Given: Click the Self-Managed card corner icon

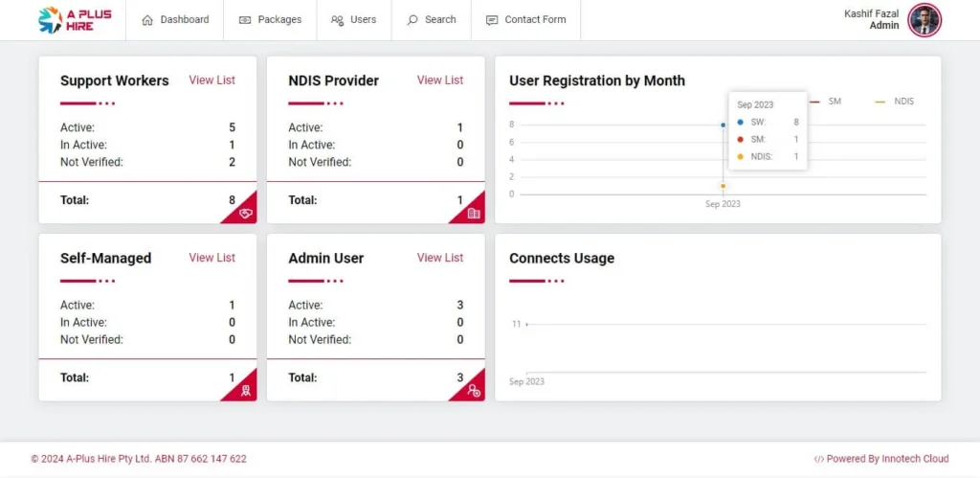Looking at the screenshot, I should pyautogui.click(x=246, y=390).
